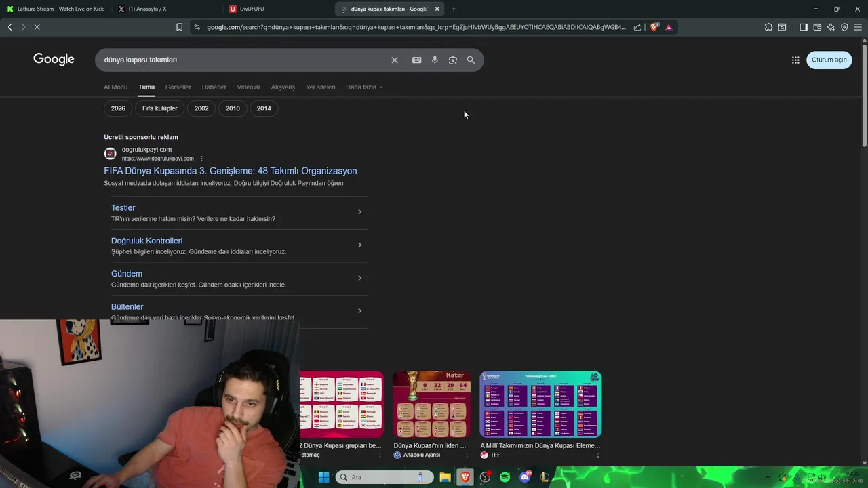The image size is (868, 488).
Task: Search by image with Google Lens icon
Action: pyautogui.click(x=453, y=60)
